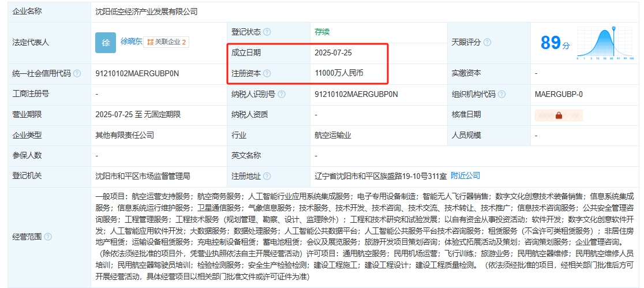Screen dimensions: 644x288
Task: Select the 核准日期 label cell
Action: tap(489, 115)
